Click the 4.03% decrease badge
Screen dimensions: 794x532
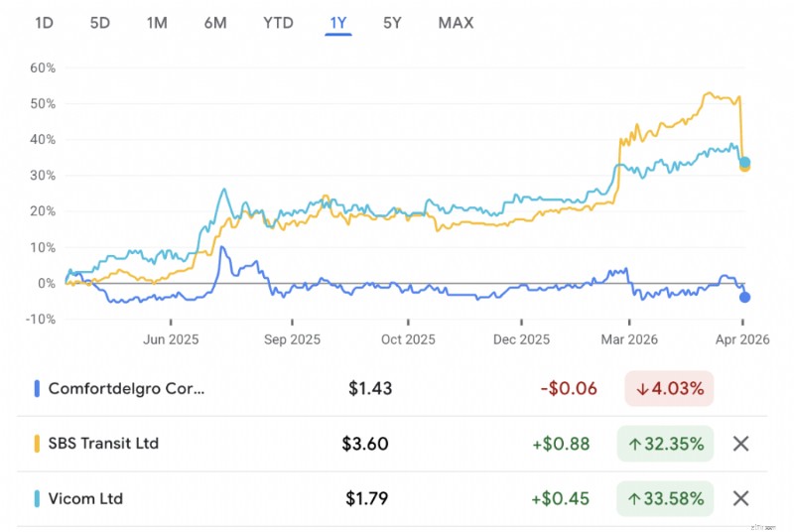pyautogui.click(x=669, y=389)
